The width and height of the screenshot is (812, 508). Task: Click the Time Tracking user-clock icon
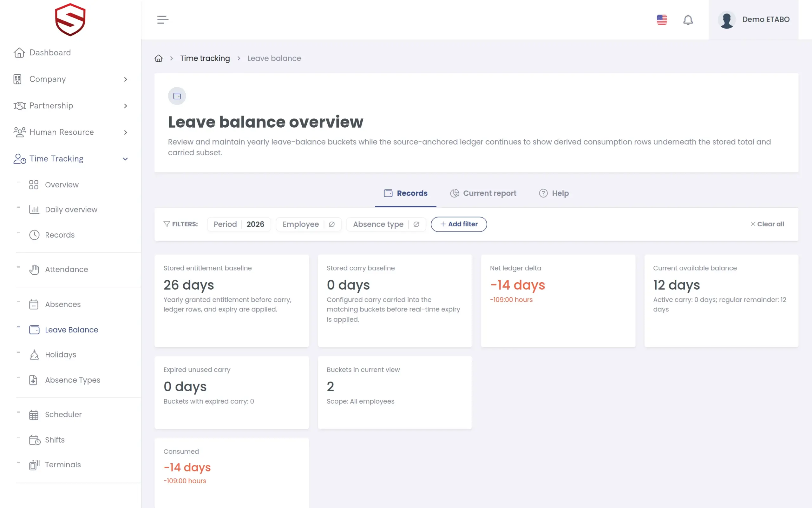coord(19,158)
